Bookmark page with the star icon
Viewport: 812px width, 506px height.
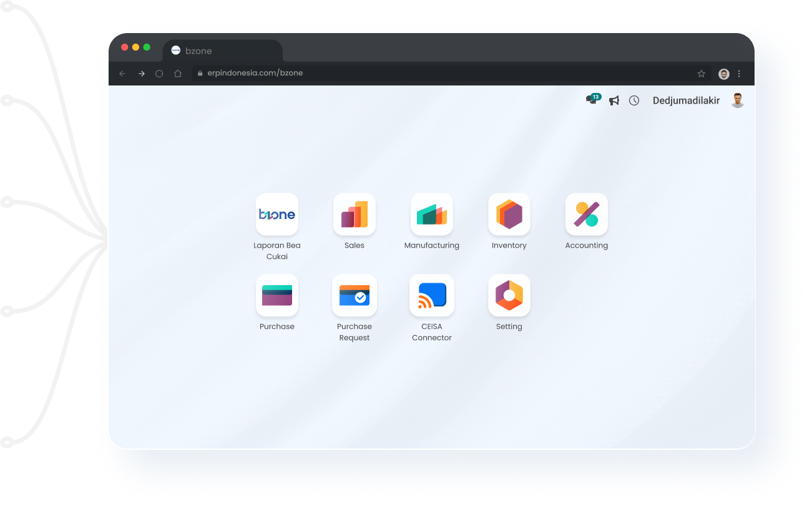[x=702, y=74]
